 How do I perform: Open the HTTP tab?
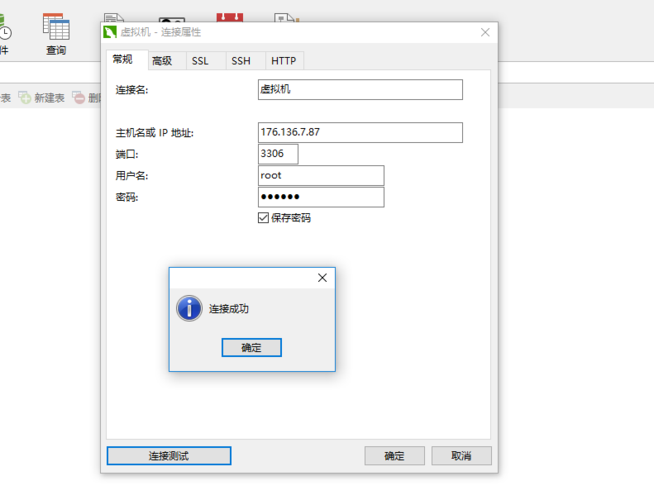pyautogui.click(x=284, y=61)
